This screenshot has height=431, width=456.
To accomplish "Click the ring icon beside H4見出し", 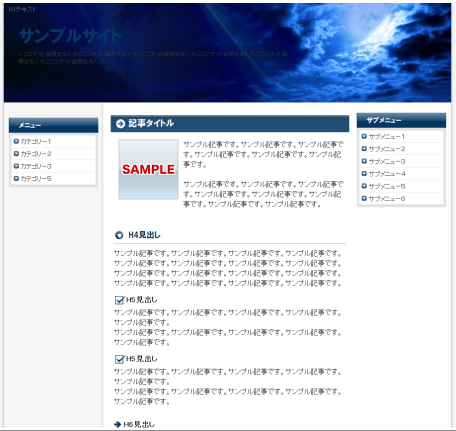I will 119,235.
